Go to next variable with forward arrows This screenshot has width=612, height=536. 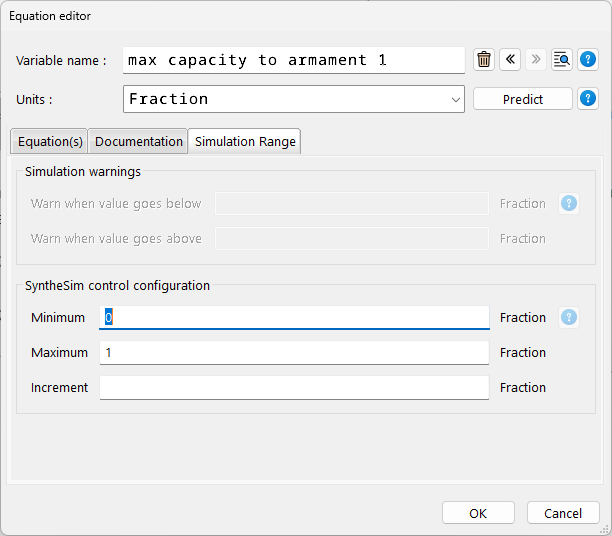(536, 60)
